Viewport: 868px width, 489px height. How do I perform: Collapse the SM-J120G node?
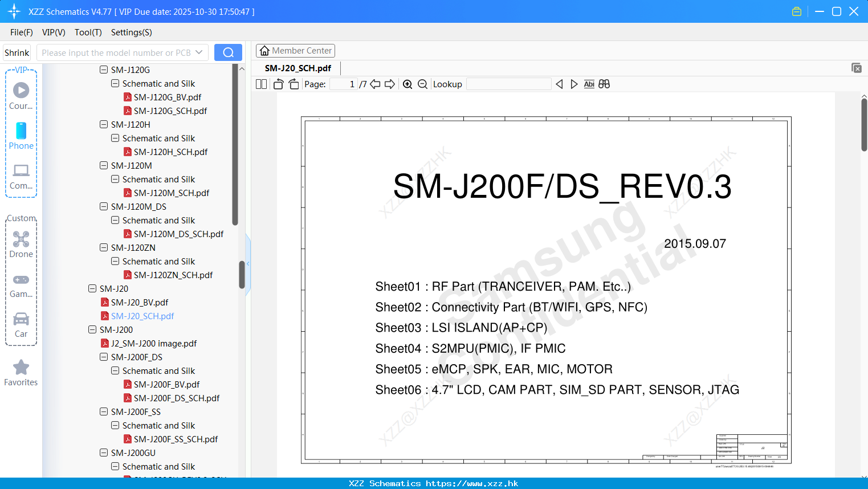[104, 70]
